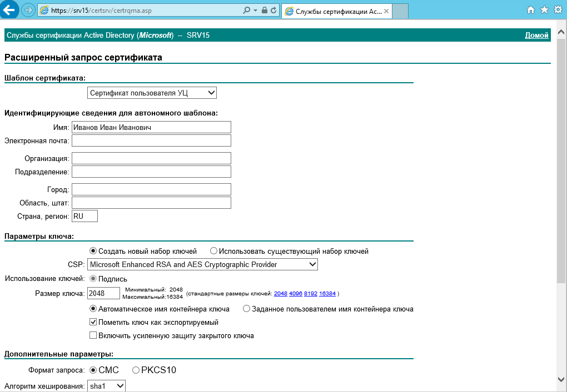Viewport: 567px width, 392px height.
Task: Open the search magnifier in address bar
Action: point(247,10)
